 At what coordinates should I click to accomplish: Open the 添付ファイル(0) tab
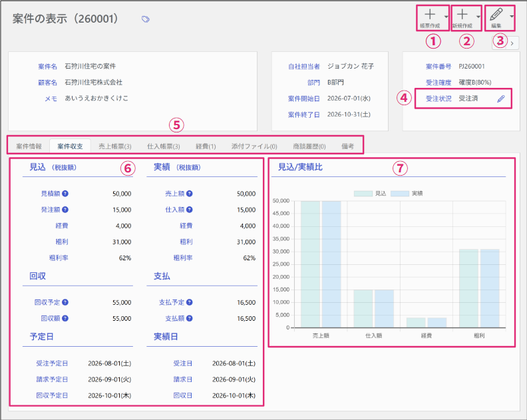(254, 146)
